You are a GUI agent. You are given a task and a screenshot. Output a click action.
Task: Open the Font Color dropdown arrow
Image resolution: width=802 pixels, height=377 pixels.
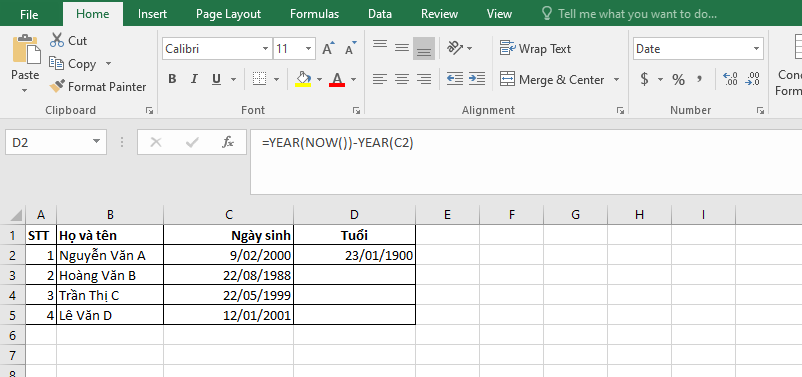tap(353, 80)
